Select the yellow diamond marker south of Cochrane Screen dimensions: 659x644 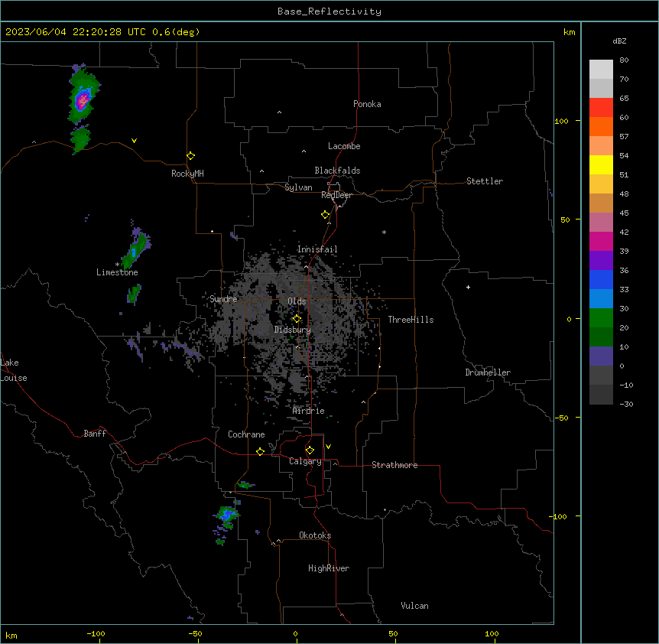pos(260,451)
